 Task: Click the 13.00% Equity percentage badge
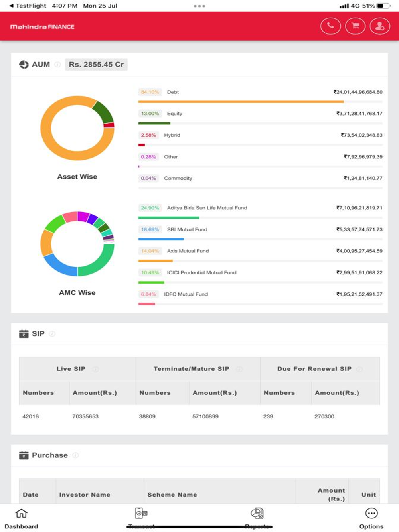pyautogui.click(x=150, y=114)
